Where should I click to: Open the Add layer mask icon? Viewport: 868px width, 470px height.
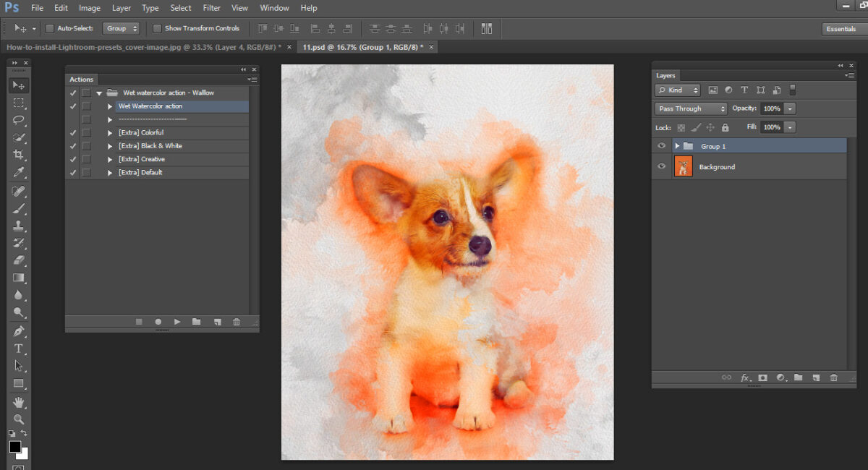pyautogui.click(x=762, y=377)
